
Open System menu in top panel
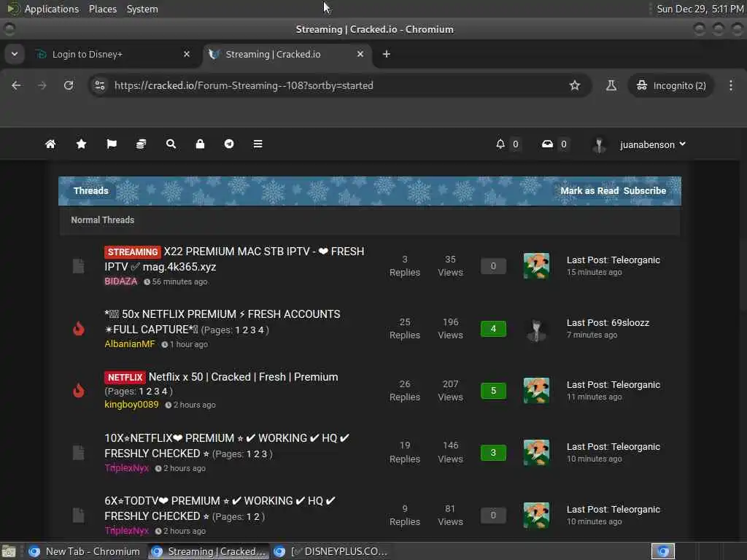[x=142, y=9]
